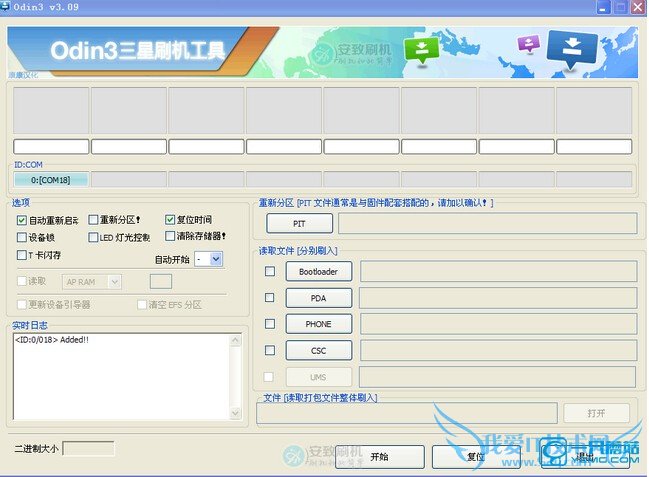
Task: Tick the checkbox next to Bootloader
Action: 269,271
